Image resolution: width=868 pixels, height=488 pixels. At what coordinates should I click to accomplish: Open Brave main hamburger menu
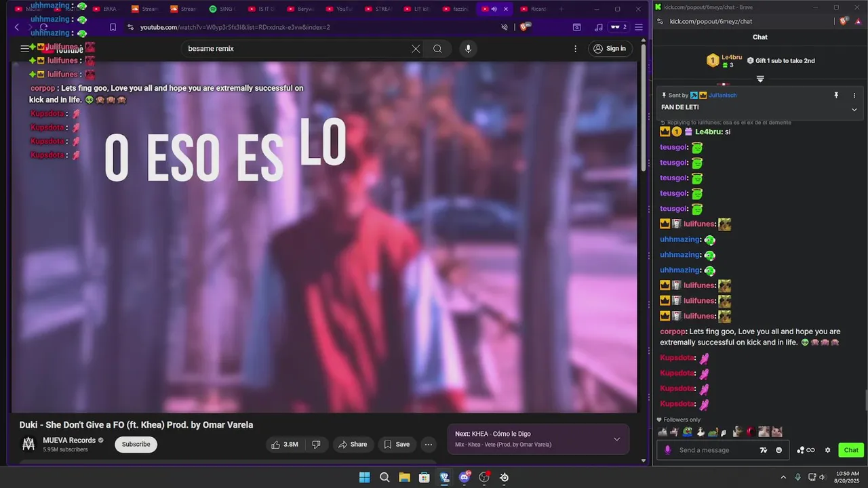pyautogui.click(x=639, y=27)
